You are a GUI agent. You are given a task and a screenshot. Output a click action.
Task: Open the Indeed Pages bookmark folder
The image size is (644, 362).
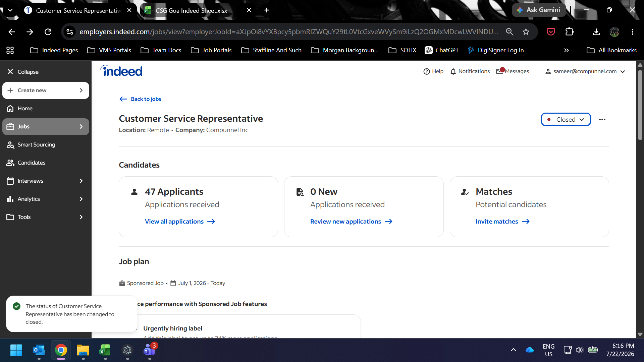[54, 50]
